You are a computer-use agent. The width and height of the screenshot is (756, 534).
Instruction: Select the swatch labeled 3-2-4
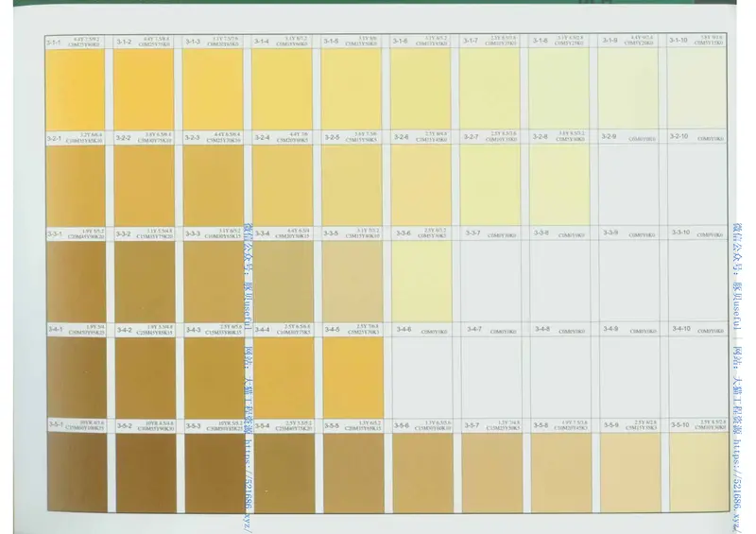pos(283,185)
